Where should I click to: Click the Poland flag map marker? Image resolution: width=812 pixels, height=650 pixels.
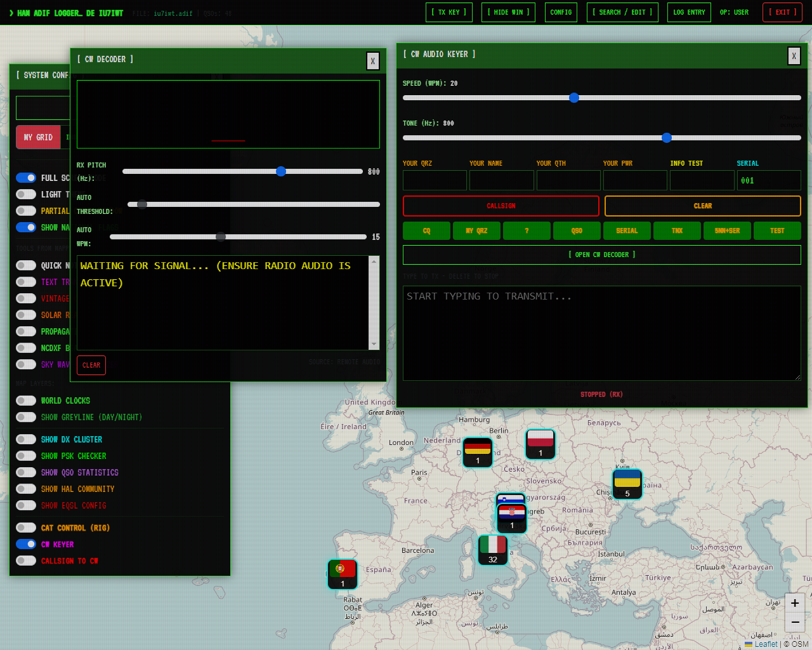[540, 444]
